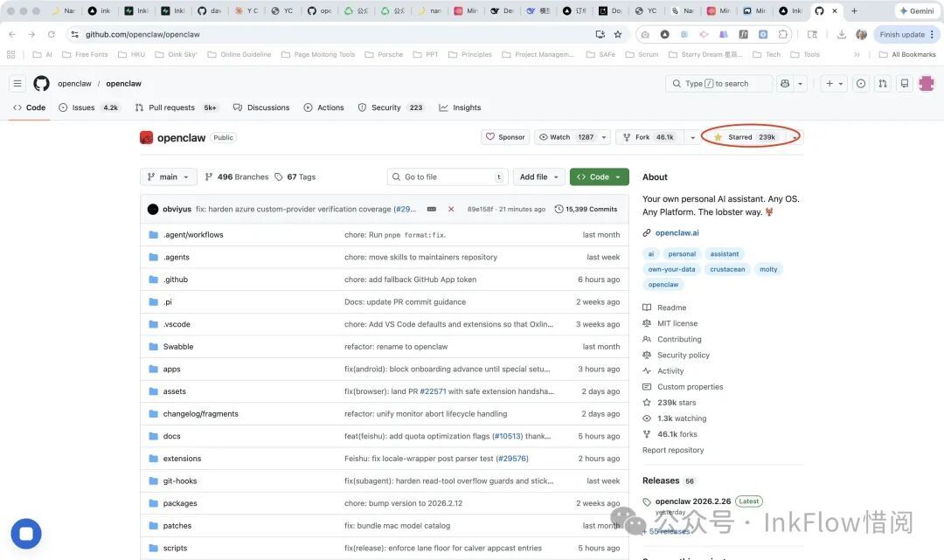
Task: Open the create new plus menu
Action: (834, 84)
